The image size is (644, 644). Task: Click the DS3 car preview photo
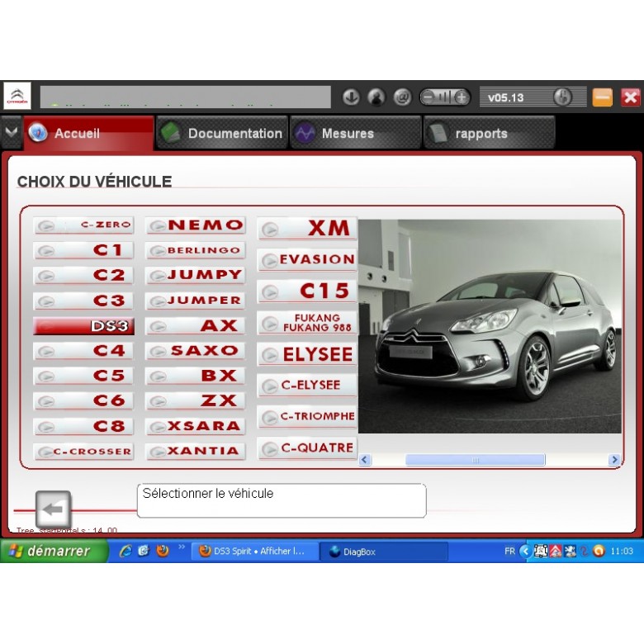(x=490, y=326)
